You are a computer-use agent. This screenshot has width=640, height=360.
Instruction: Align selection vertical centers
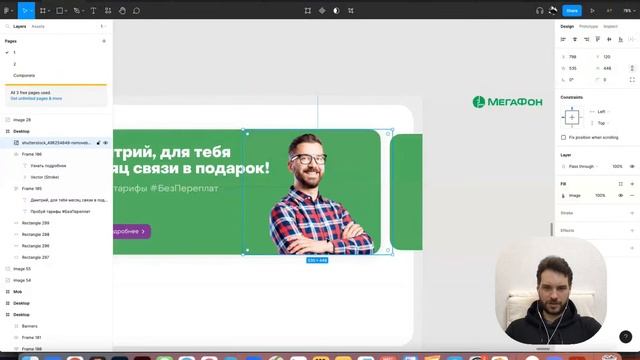[x=609, y=39]
